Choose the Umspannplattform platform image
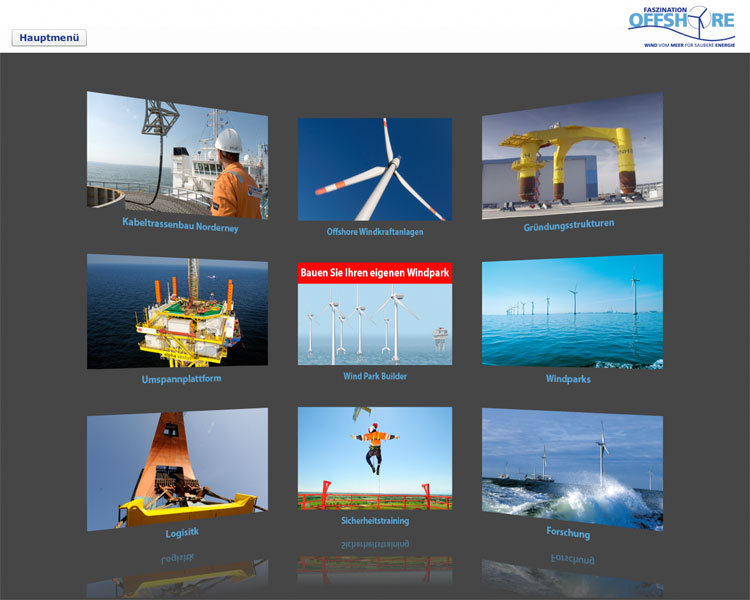The height and width of the screenshot is (600, 750). point(177,311)
